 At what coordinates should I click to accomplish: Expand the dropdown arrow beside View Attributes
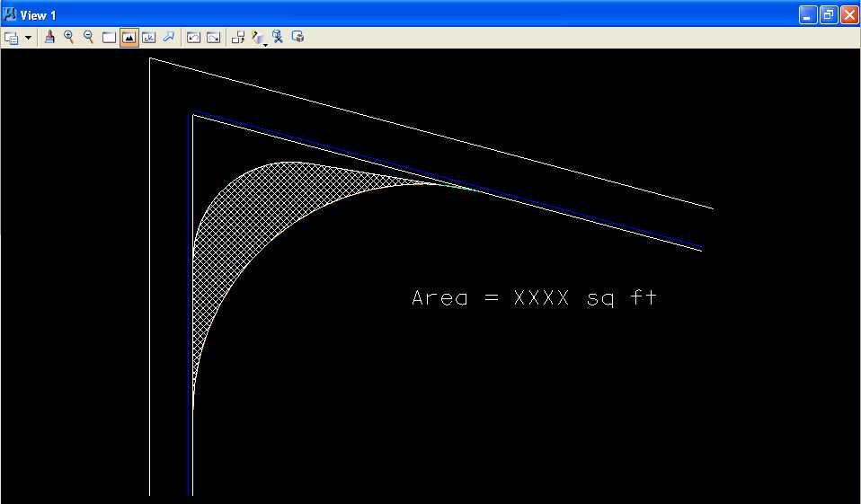coord(28,38)
